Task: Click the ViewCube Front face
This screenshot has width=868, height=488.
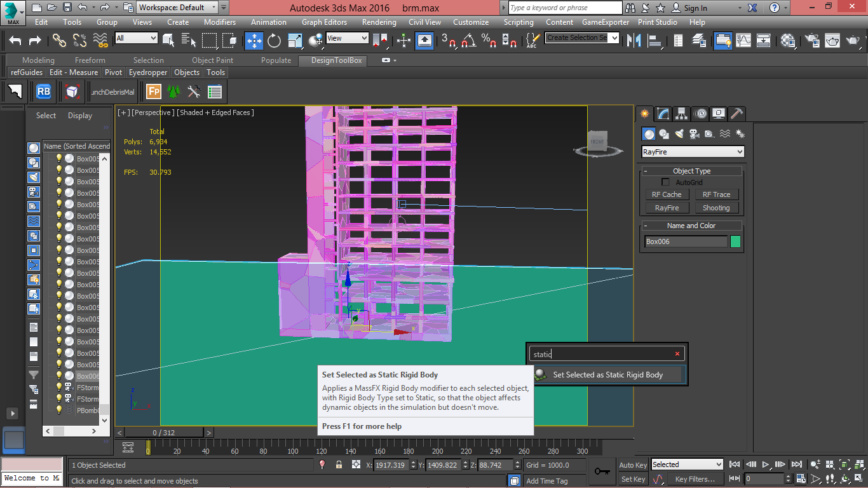Action: click(597, 141)
